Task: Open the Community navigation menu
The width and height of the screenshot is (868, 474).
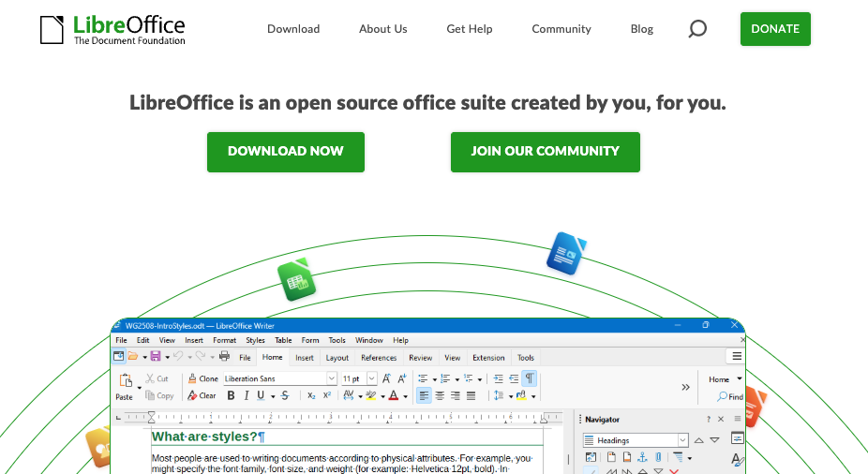Action: [x=561, y=29]
